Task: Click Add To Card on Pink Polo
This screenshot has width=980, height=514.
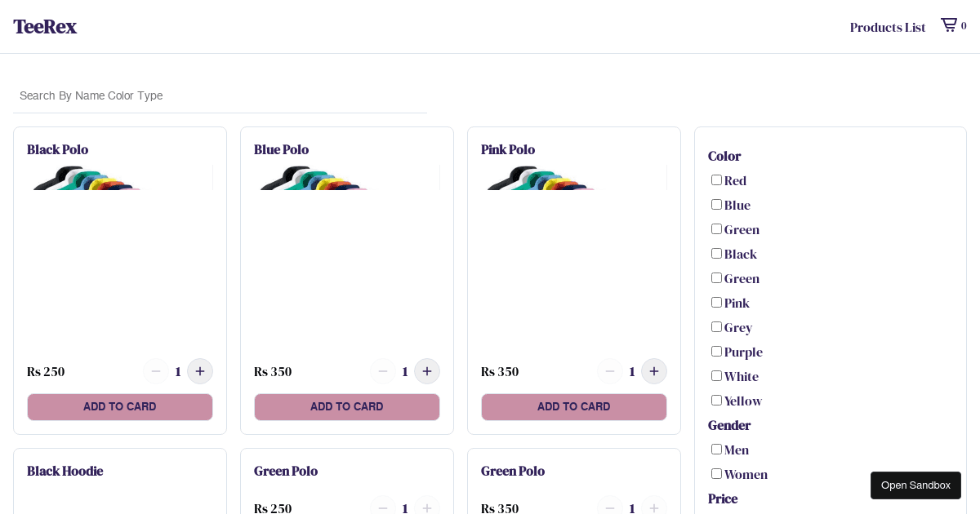Action: pos(574,406)
